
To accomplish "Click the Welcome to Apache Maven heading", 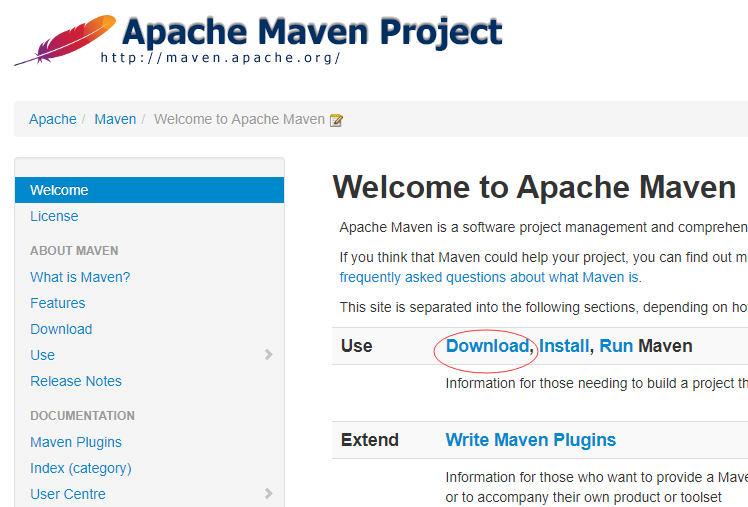I will [534, 187].
